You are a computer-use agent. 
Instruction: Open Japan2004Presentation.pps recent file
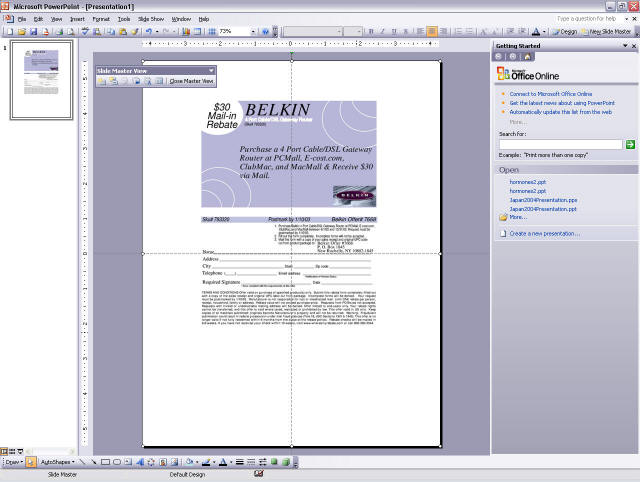tap(543, 200)
